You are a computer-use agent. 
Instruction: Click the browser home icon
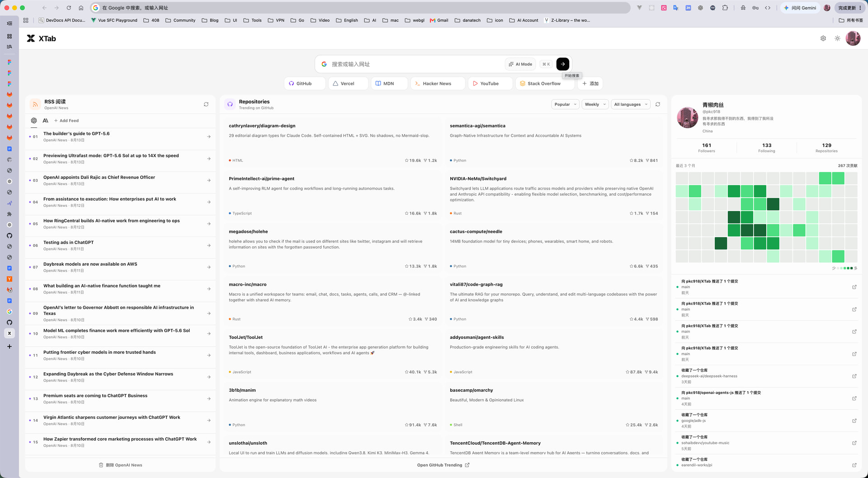click(x=81, y=8)
